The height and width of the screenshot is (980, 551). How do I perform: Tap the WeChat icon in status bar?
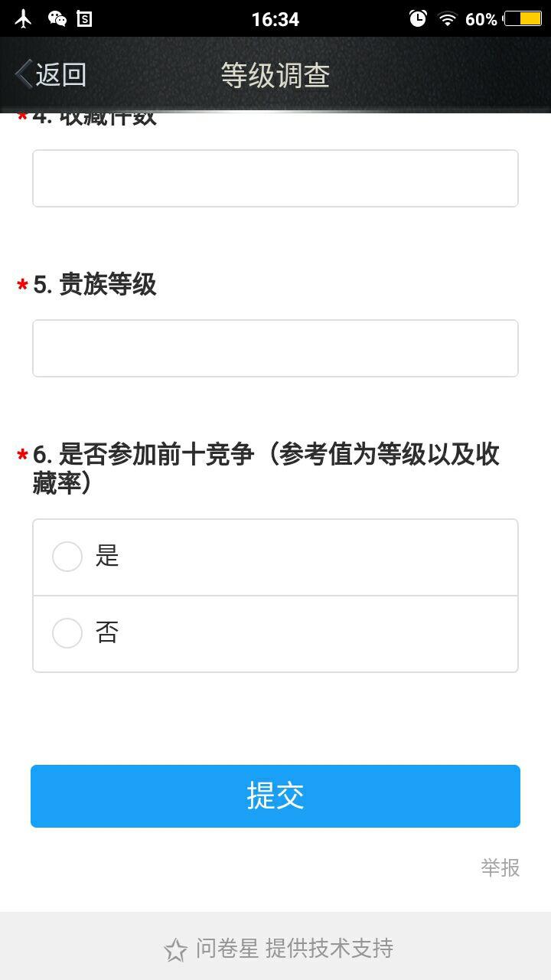point(57,18)
